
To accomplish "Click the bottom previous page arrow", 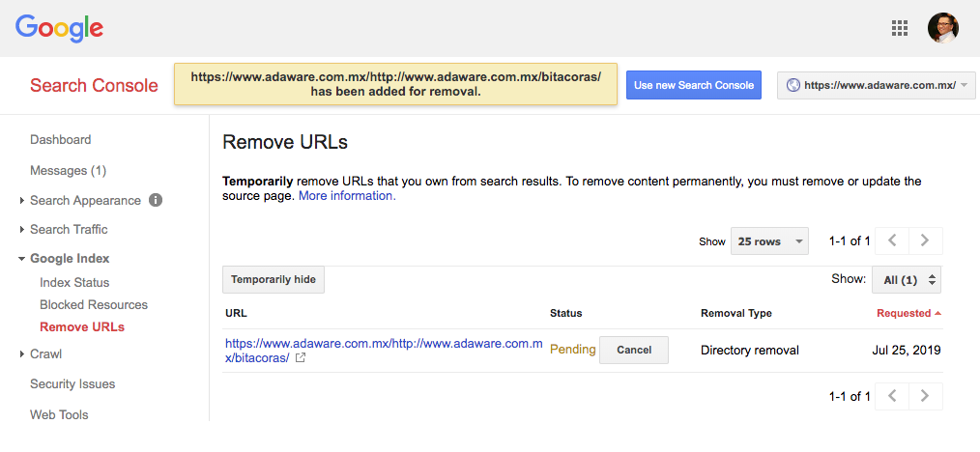I will (893, 396).
